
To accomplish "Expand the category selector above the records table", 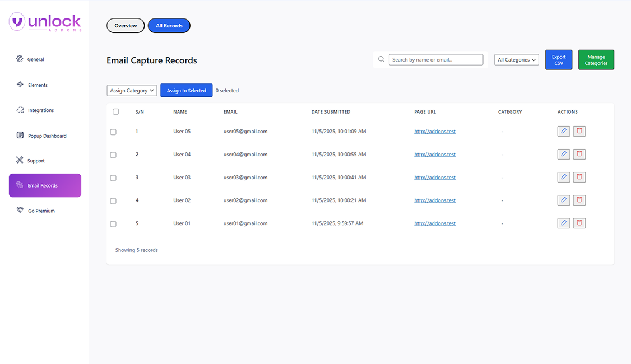I will [x=132, y=90].
